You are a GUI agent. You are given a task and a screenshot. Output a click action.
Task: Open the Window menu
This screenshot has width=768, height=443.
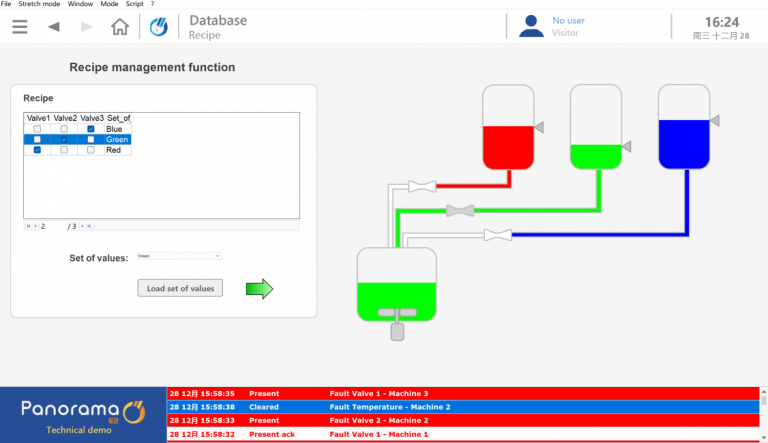pyautogui.click(x=80, y=5)
